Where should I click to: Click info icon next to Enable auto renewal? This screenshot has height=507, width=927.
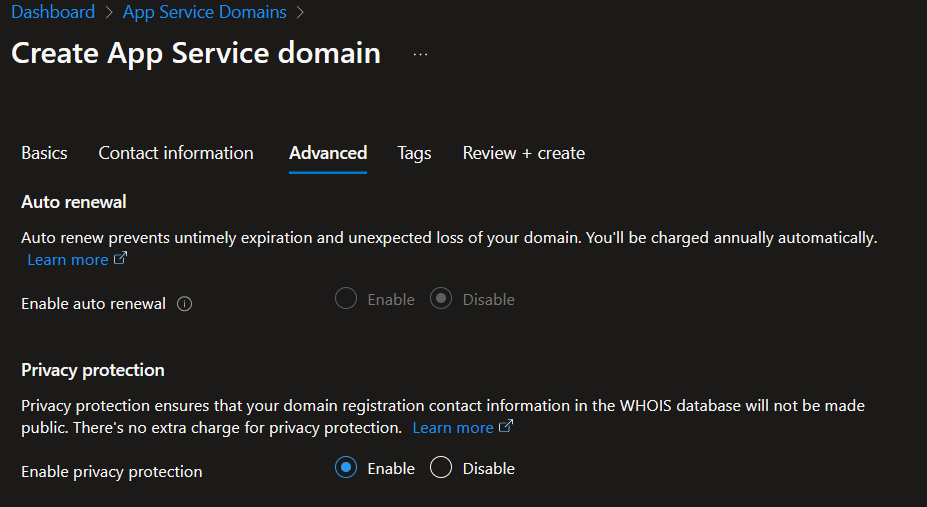(x=184, y=304)
